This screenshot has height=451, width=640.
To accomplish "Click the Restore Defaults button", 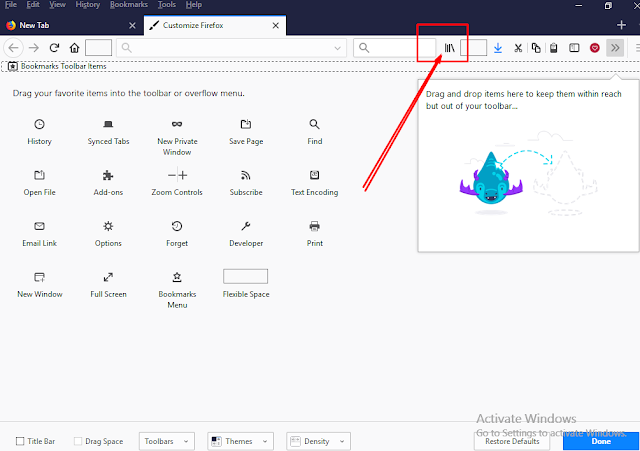I will tap(512, 441).
